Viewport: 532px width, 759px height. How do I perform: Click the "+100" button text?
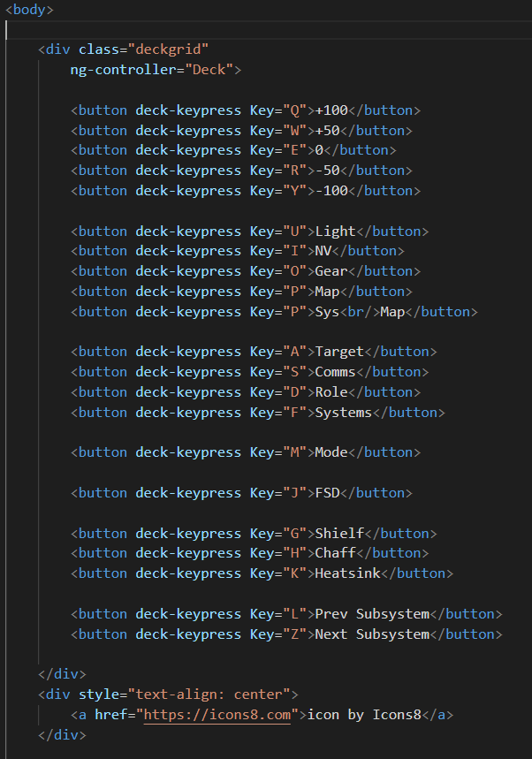(x=331, y=110)
